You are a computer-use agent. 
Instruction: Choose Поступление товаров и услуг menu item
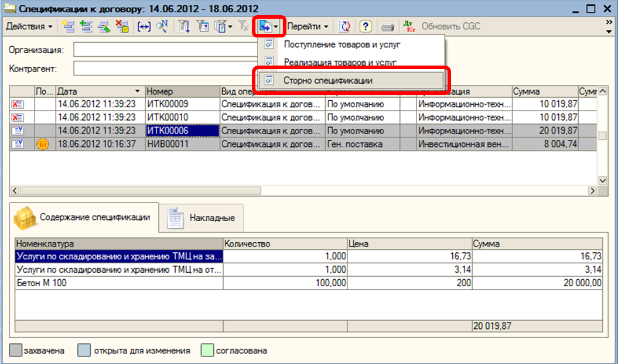[x=351, y=44]
